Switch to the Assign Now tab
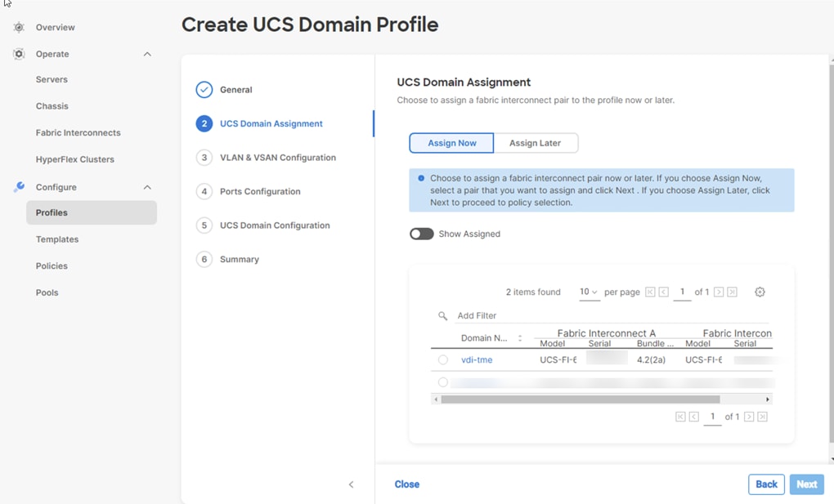Viewport: 834px width, 504px height. (x=451, y=142)
